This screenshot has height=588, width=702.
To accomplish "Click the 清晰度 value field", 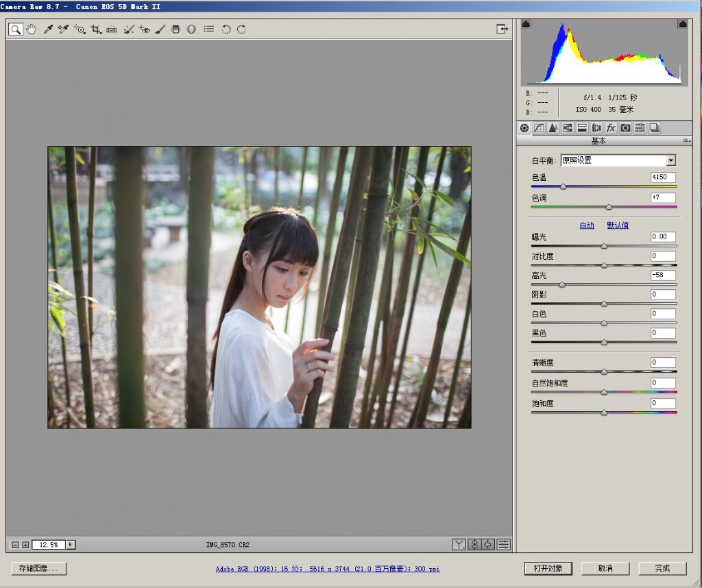I will pyautogui.click(x=663, y=363).
